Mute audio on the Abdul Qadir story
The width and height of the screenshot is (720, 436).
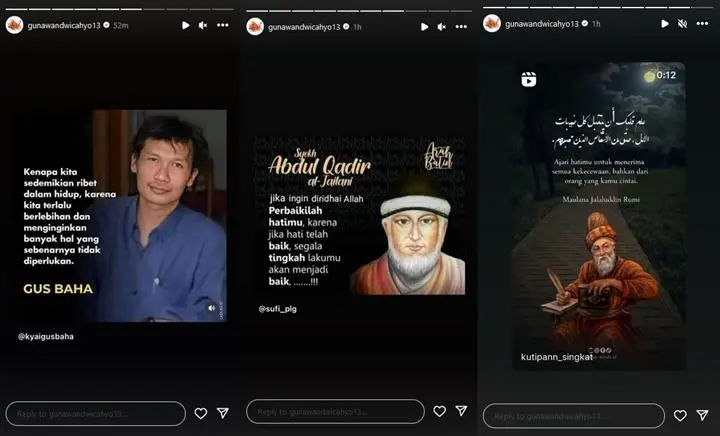tap(442, 26)
